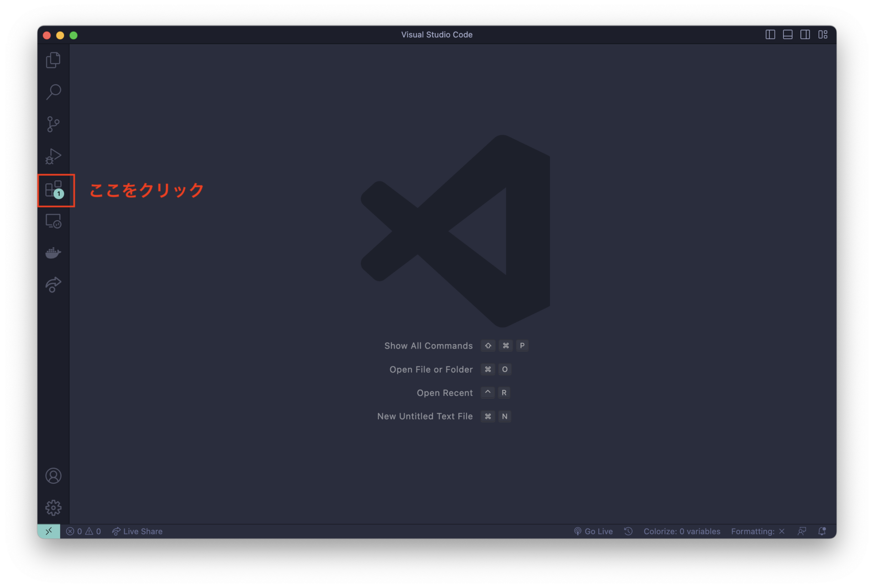Show errors and warnings in Problems
The height and width of the screenshot is (588, 874).
[x=83, y=531]
